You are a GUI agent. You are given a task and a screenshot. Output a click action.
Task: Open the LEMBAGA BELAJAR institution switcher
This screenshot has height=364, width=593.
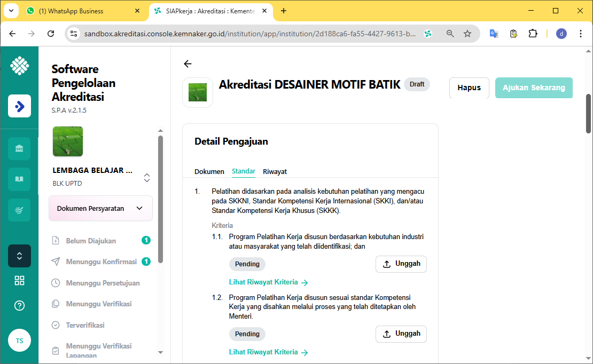coord(147,178)
